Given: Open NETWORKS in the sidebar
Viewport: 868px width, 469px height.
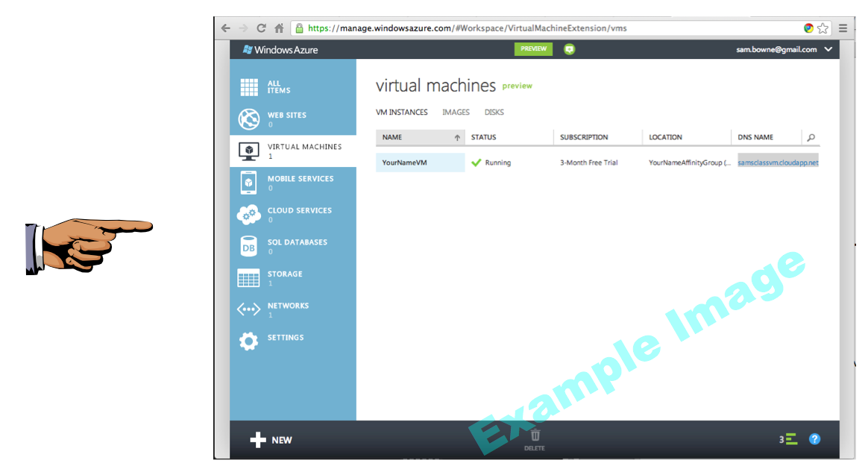Looking at the screenshot, I should pyautogui.click(x=293, y=309).
